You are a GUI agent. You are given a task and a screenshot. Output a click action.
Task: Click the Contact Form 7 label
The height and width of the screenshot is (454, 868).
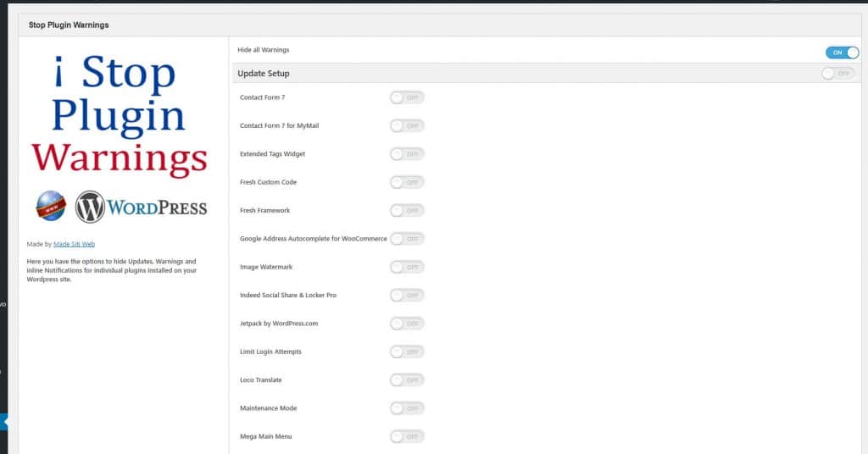pos(263,97)
